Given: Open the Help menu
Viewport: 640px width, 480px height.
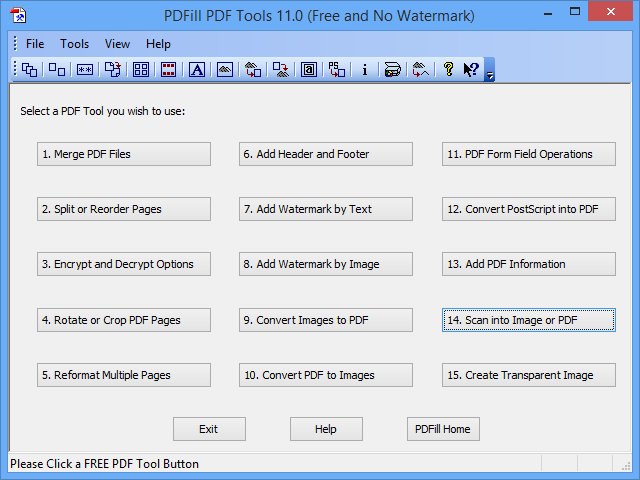Looking at the screenshot, I should 158,44.
